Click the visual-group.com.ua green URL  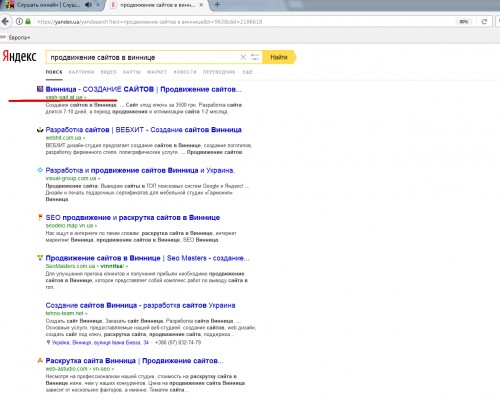click(x=71, y=178)
